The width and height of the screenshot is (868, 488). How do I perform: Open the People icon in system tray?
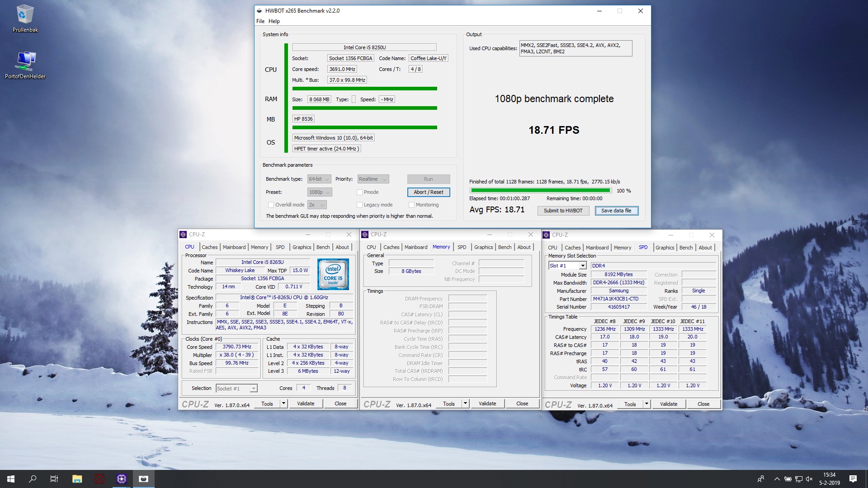coord(761,479)
